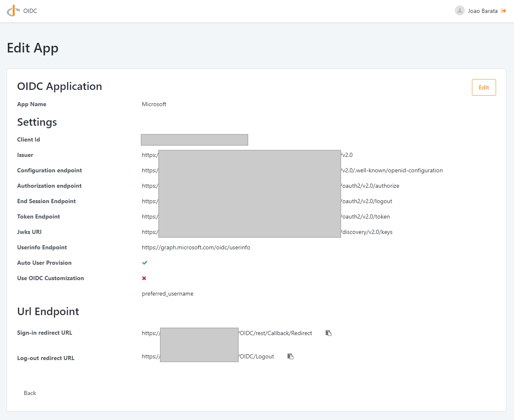Click the red cross for Use OIDC Customization
The width and height of the screenshot is (514, 420).
(144, 278)
